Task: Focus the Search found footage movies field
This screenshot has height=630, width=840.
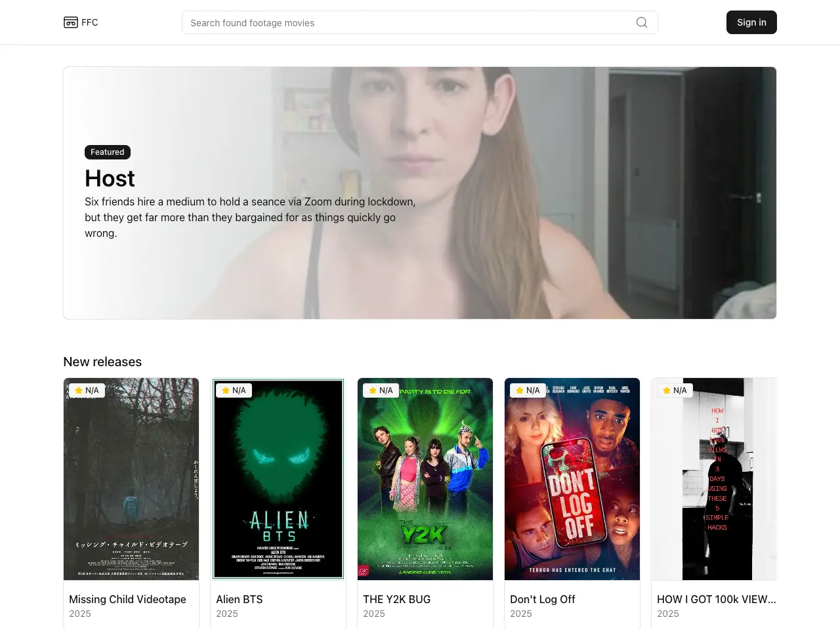Action: pos(407,22)
